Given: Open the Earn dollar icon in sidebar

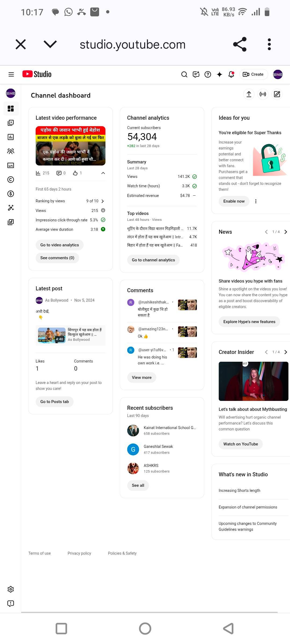Looking at the screenshot, I should pyautogui.click(x=11, y=194).
